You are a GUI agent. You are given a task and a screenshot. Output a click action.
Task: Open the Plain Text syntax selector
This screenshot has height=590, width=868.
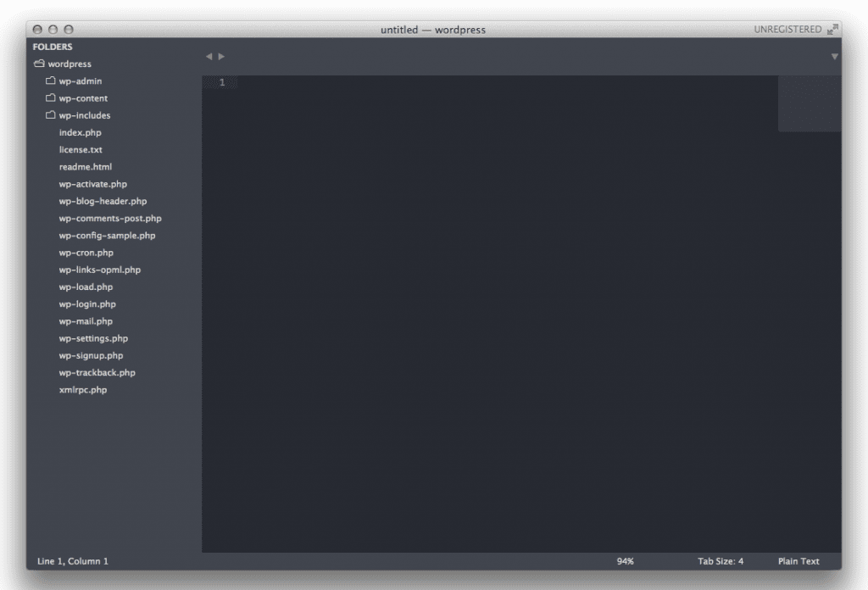pyautogui.click(x=798, y=560)
